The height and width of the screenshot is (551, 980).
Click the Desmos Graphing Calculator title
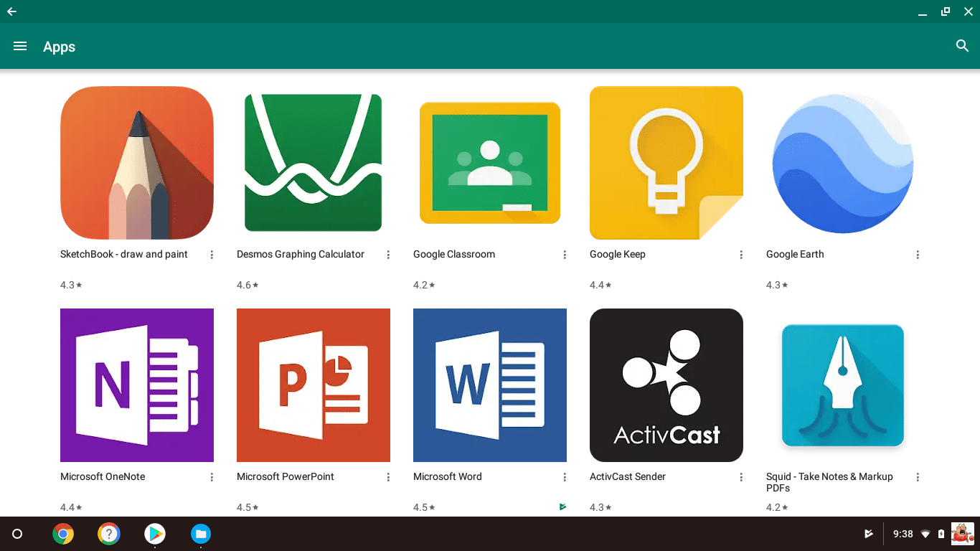(x=301, y=254)
